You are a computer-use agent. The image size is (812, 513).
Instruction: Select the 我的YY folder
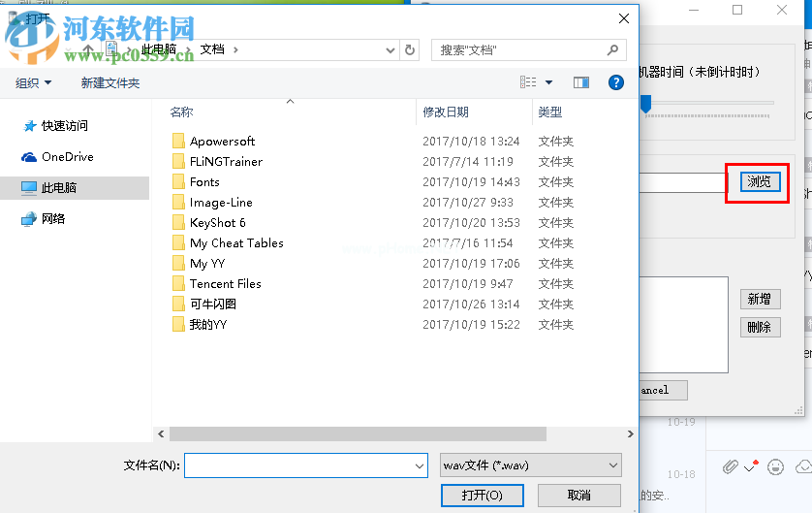208,324
